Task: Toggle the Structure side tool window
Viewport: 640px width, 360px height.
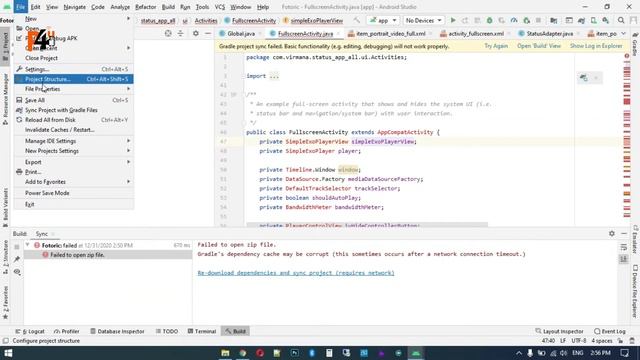Action: (6, 257)
